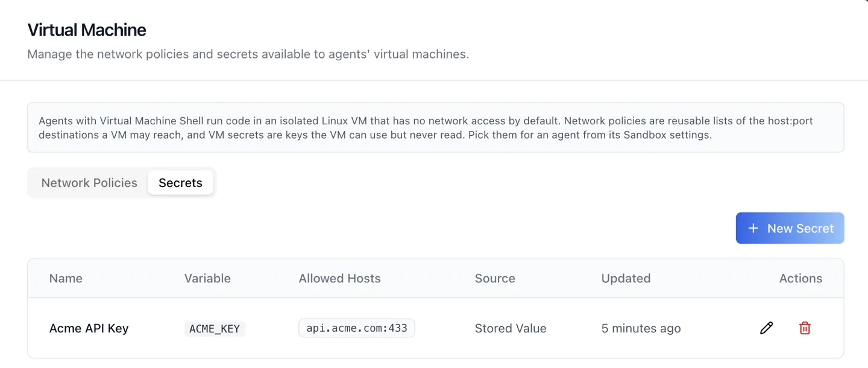Click the Allowed Hosts column header
Screen dimensions: 868x368
(339, 278)
